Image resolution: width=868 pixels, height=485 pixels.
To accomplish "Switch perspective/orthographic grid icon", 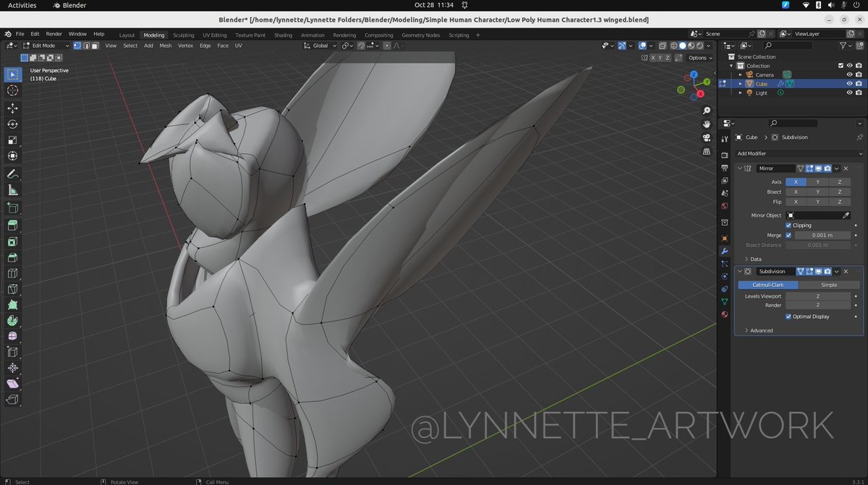I will (x=706, y=152).
